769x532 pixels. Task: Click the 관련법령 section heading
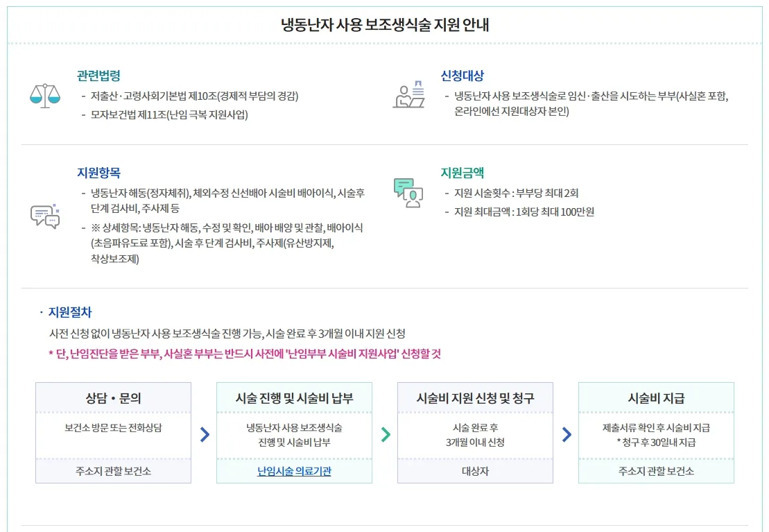click(98, 76)
